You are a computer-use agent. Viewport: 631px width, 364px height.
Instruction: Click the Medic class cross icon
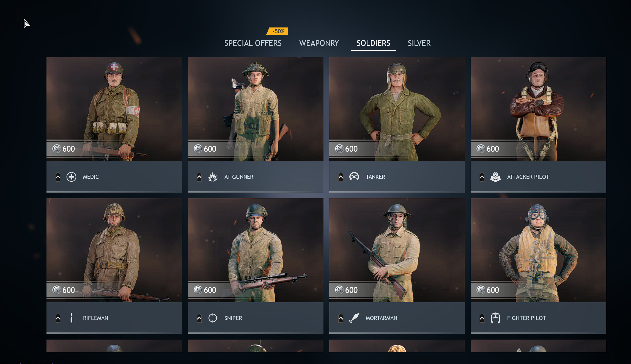pos(71,177)
